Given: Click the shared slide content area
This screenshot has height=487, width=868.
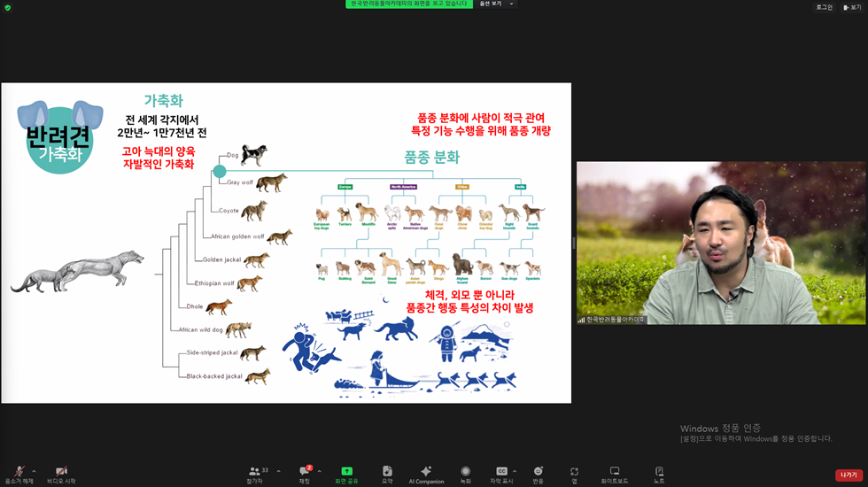Looking at the screenshot, I should click(x=286, y=243).
